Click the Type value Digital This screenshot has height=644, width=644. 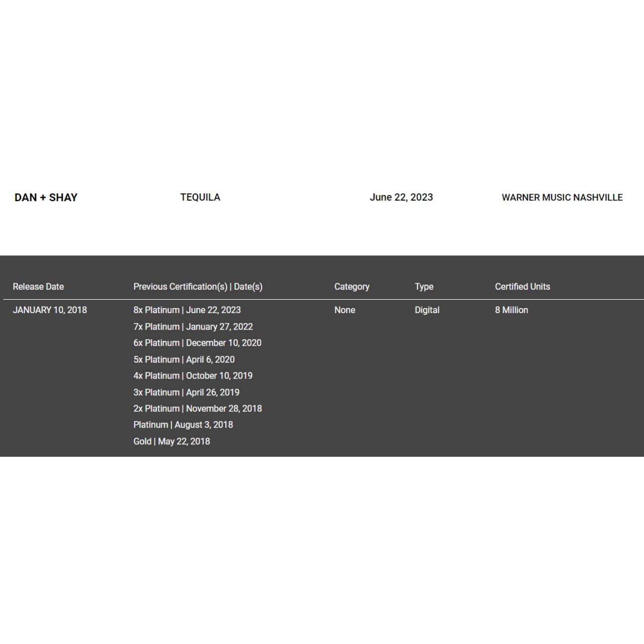pyautogui.click(x=427, y=310)
